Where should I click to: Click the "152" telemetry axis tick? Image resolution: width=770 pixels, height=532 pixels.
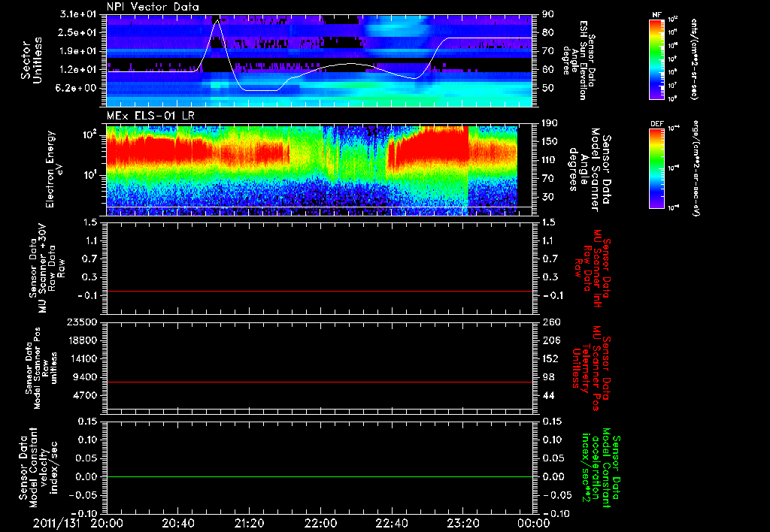click(x=551, y=358)
